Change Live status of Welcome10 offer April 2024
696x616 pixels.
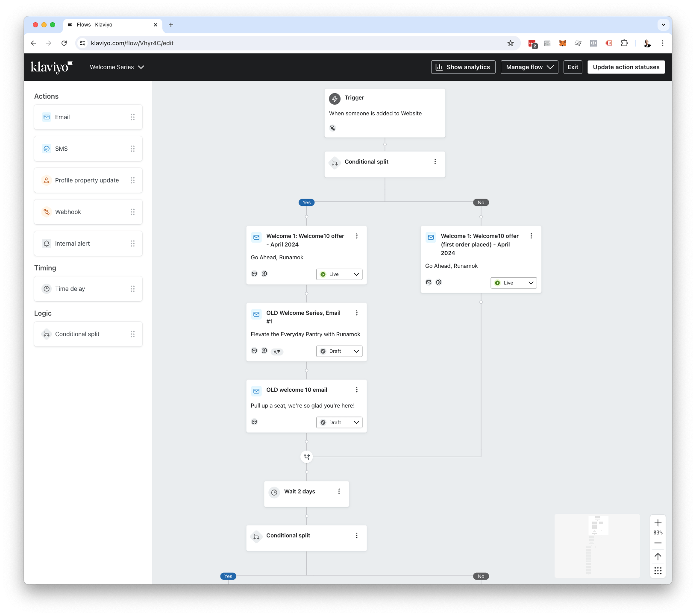(x=339, y=274)
